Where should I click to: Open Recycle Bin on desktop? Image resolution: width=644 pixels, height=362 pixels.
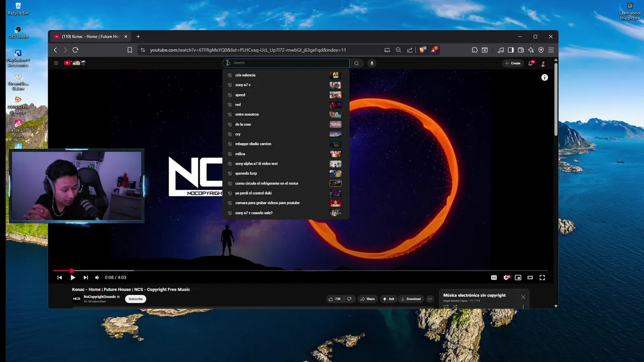[x=18, y=9]
